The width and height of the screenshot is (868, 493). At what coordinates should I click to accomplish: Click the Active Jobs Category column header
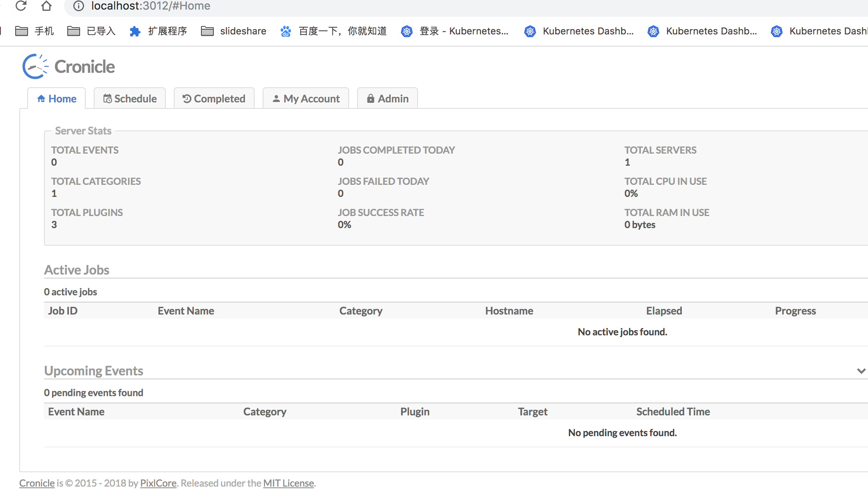pyautogui.click(x=361, y=311)
